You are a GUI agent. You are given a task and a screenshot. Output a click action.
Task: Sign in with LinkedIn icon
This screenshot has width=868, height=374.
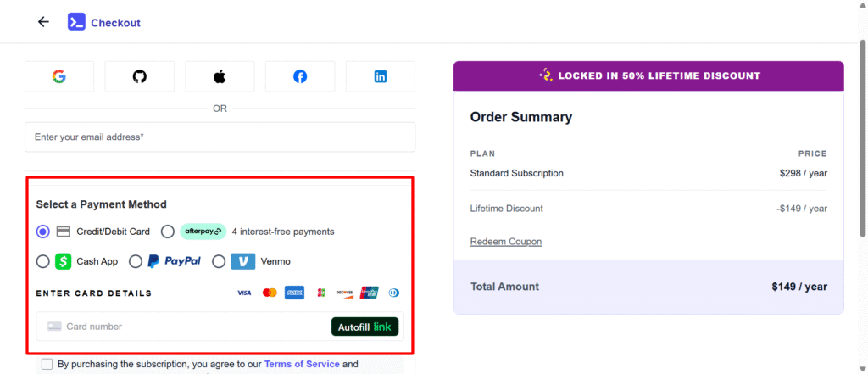click(x=380, y=76)
